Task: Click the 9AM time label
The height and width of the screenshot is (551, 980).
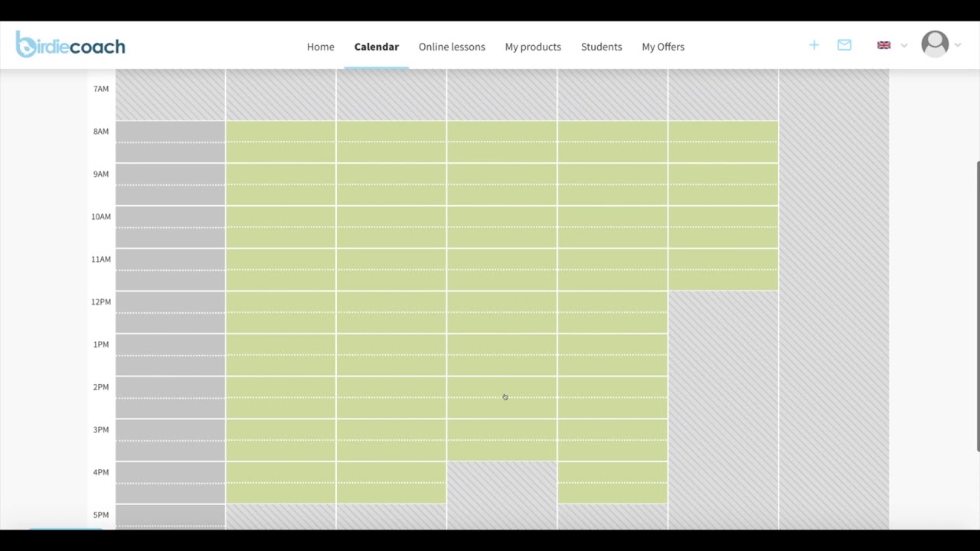Action: 101,174
